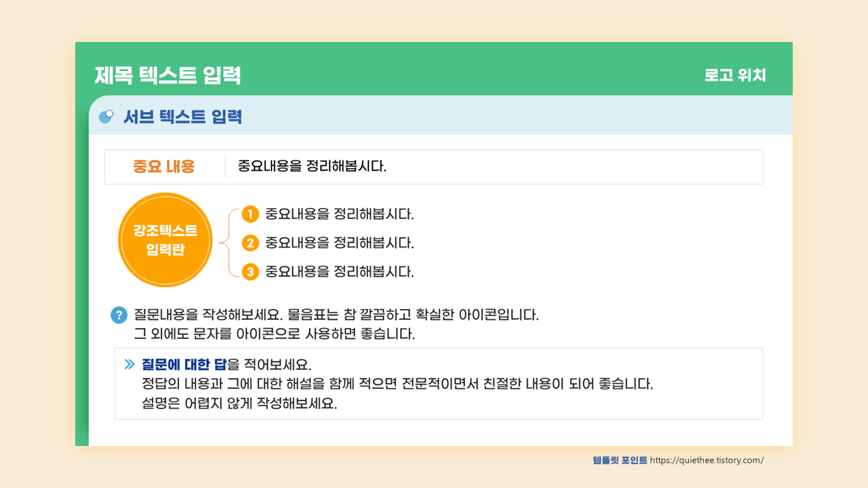Viewport: 868px width, 488px height.
Task: Click the number 3 orange bullet
Action: pyautogui.click(x=251, y=272)
